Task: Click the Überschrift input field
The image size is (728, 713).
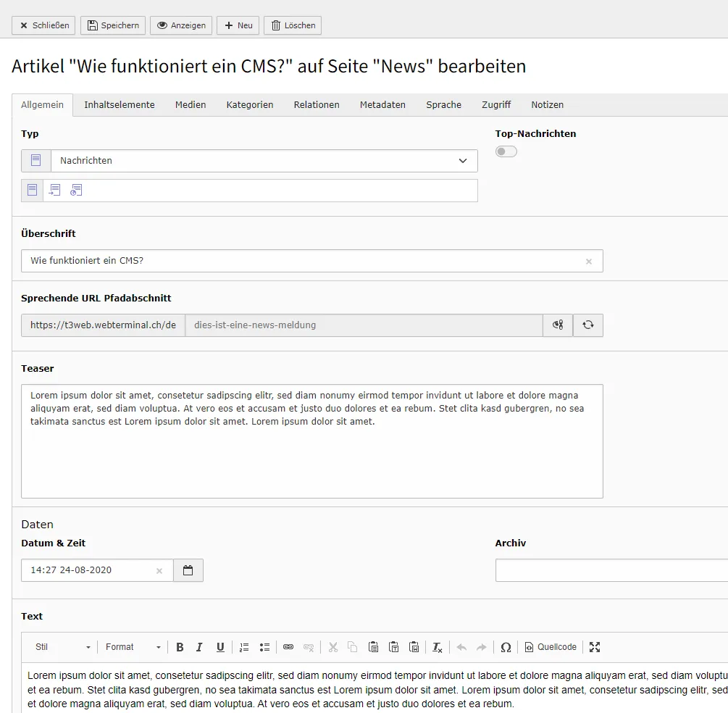Action: tap(312, 261)
